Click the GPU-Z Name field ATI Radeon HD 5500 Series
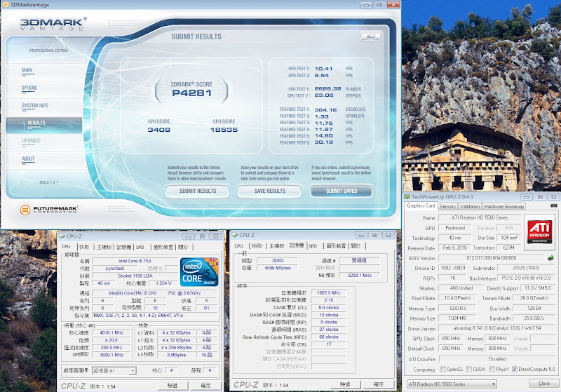This screenshot has height=392, width=561. (480, 217)
